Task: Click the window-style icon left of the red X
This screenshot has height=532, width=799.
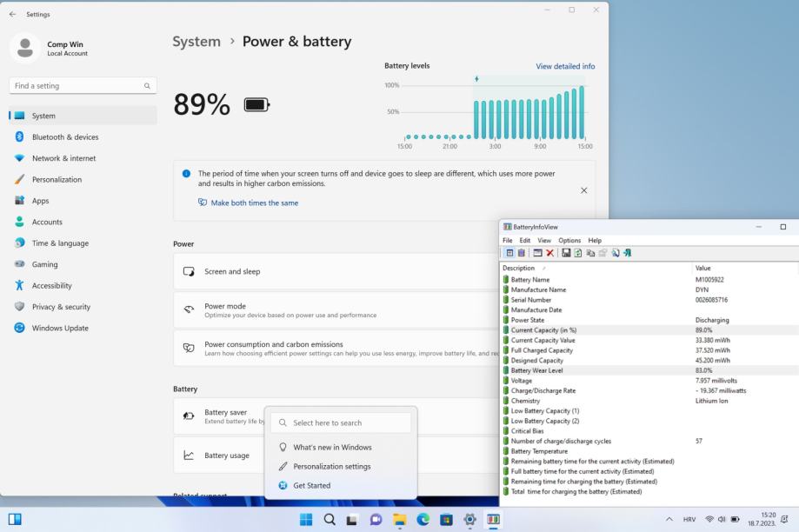Action: (x=537, y=253)
